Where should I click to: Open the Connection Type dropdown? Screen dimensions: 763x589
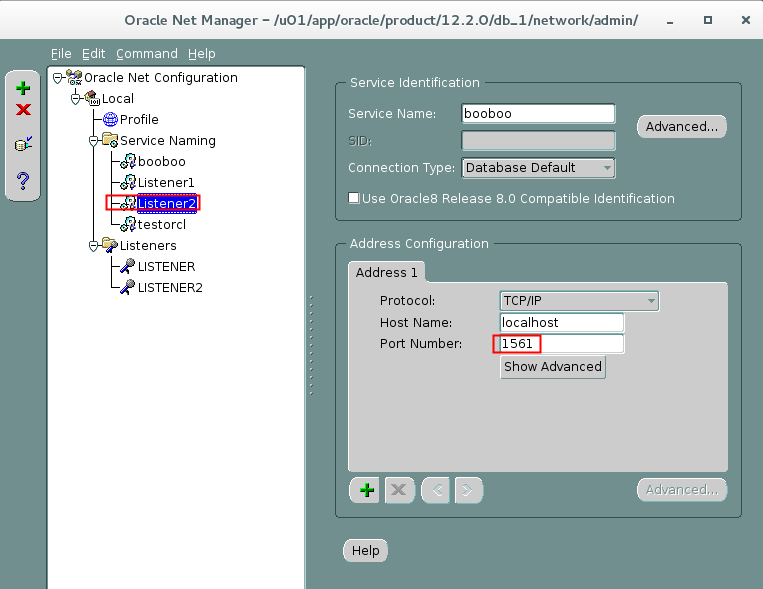538,168
